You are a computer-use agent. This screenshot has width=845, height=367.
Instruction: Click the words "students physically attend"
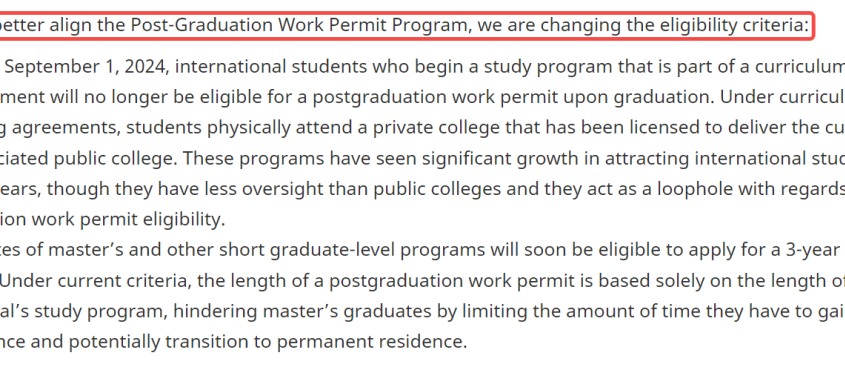tap(233, 128)
